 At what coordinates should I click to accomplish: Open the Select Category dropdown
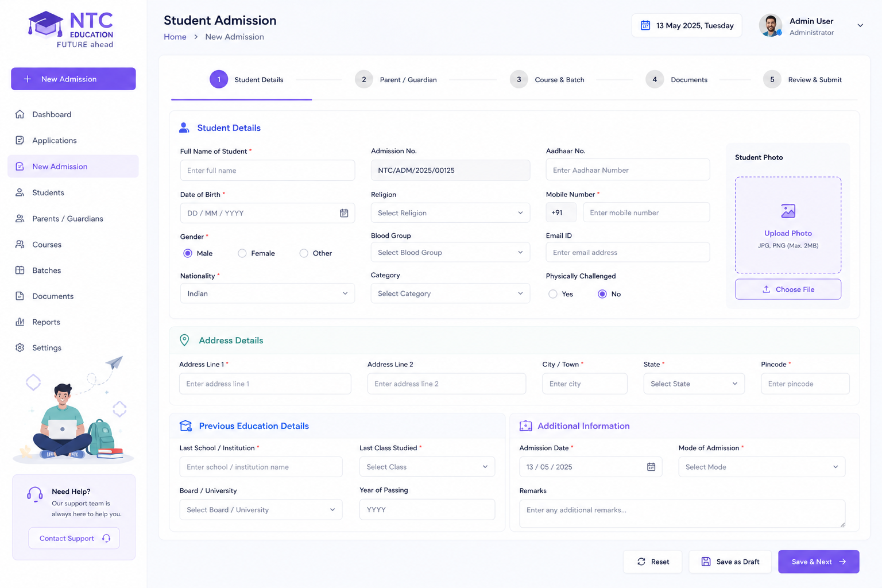tap(450, 293)
